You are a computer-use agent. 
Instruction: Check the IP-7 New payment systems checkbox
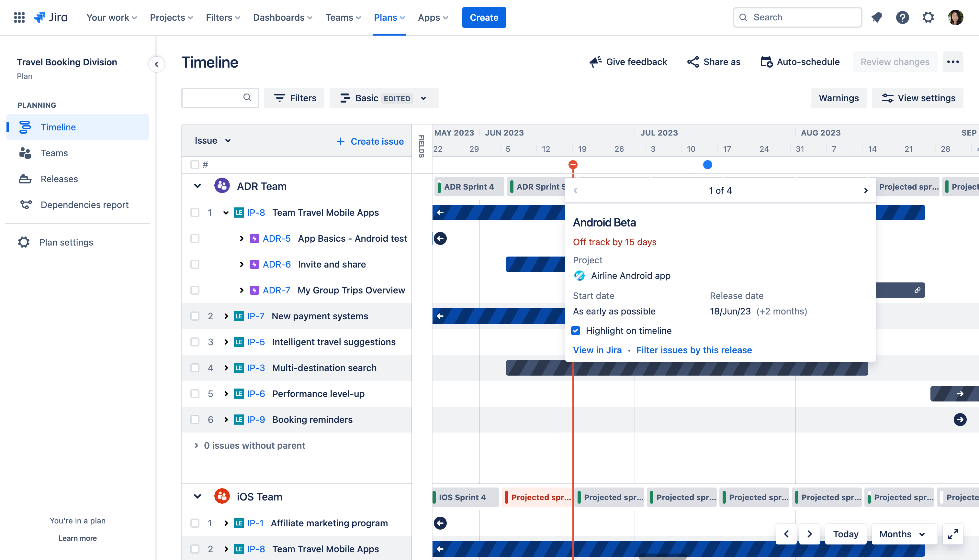click(195, 316)
